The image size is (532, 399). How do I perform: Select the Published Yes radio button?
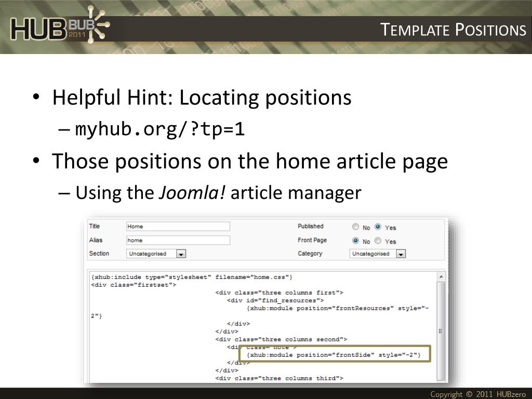(x=378, y=227)
